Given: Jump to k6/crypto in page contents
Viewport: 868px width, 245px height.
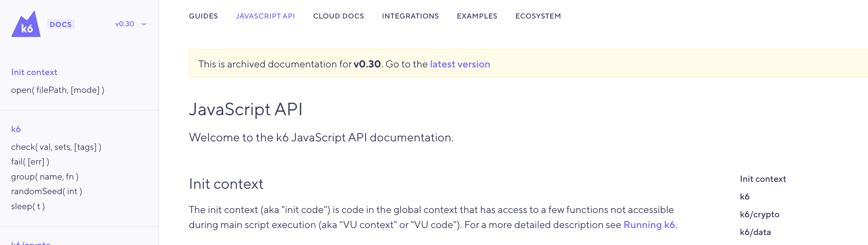Looking at the screenshot, I should [x=759, y=214].
